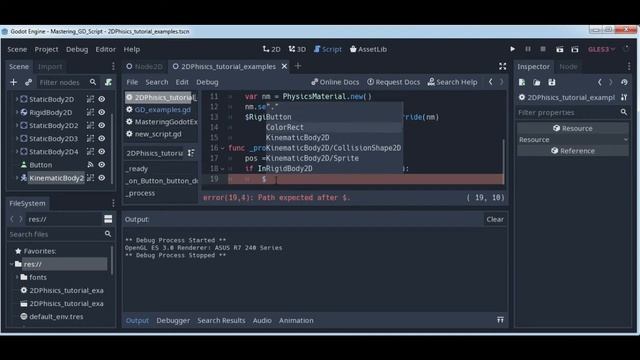Viewport: 640px width, 360px height.
Task: Open the Scene menu
Action: [x=17, y=49]
